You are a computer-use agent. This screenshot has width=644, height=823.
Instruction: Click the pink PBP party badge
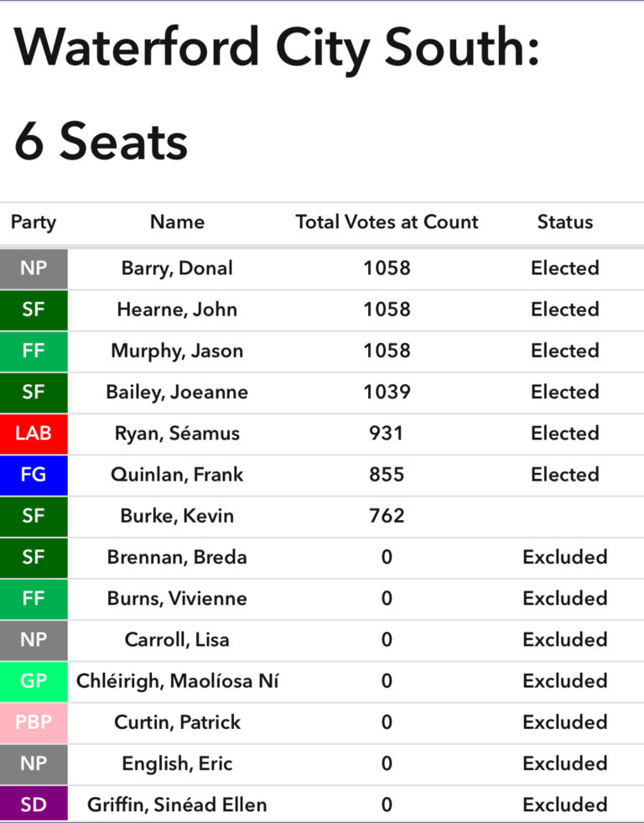coord(34,722)
